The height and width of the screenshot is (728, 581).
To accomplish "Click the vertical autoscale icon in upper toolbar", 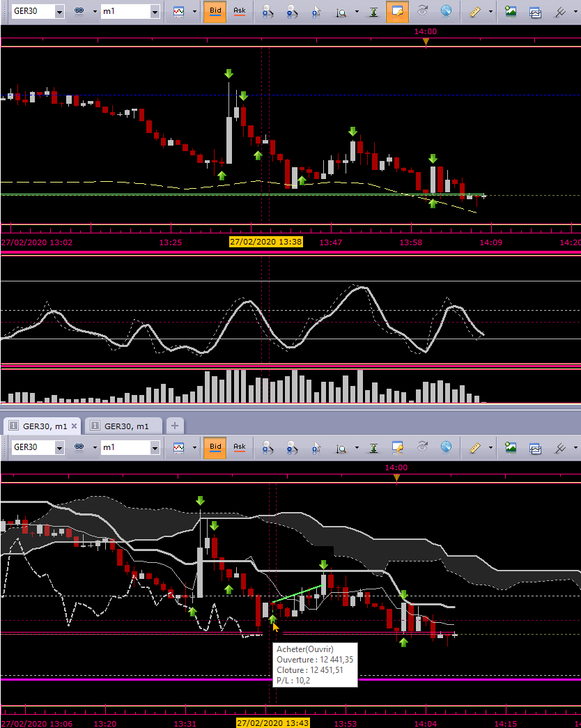I will [373, 12].
